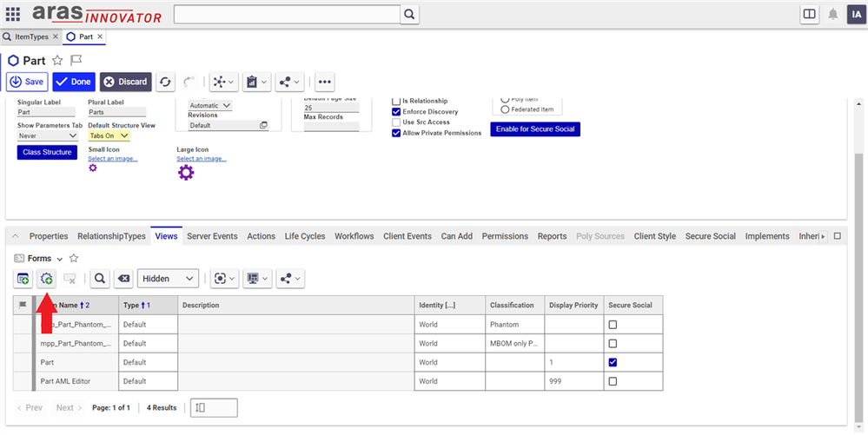Open the Show Parameters Tab dropdown
This screenshot has width=868, height=435.
(49, 135)
